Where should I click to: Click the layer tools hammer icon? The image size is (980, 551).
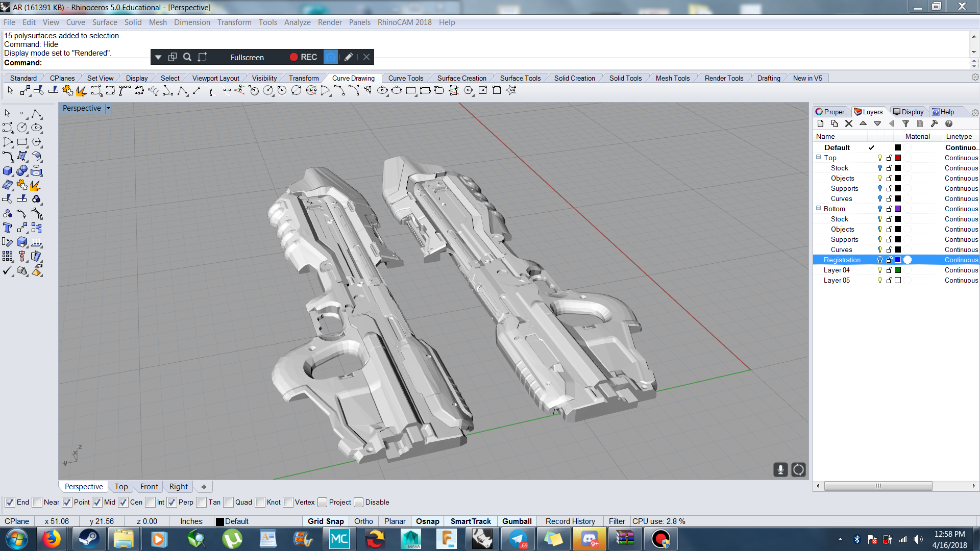[935, 123]
